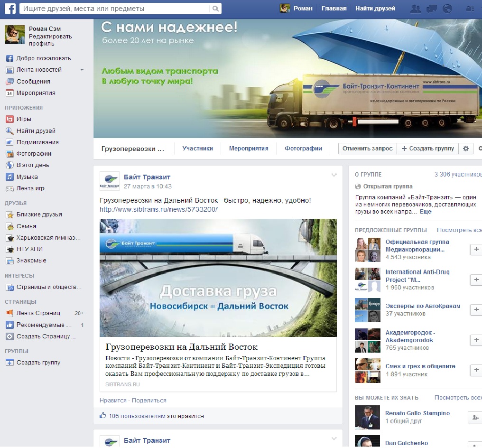Screen dimensions: 482x448
Task: Open Харьковская гимназия friends list
Action: 48,238
